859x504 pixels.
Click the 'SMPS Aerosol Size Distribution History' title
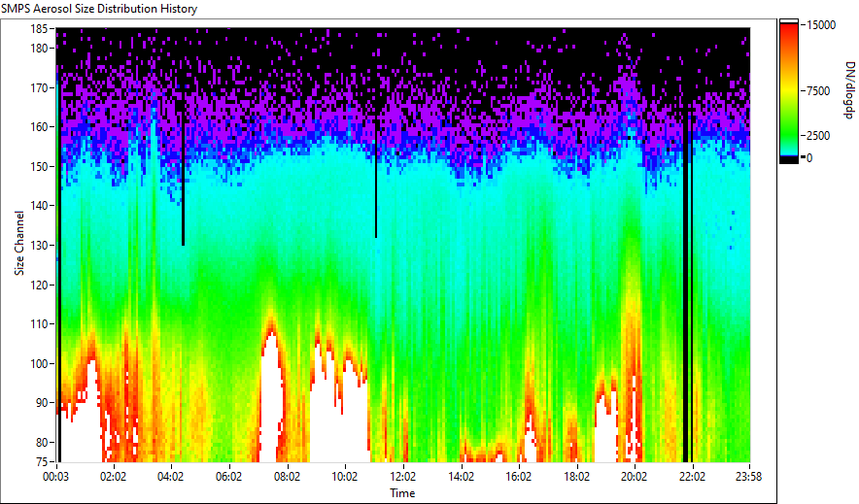tap(99, 9)
